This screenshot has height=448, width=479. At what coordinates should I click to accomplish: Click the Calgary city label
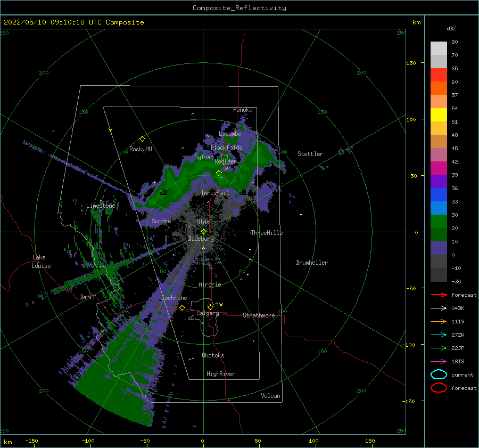(x=208, y=313)
